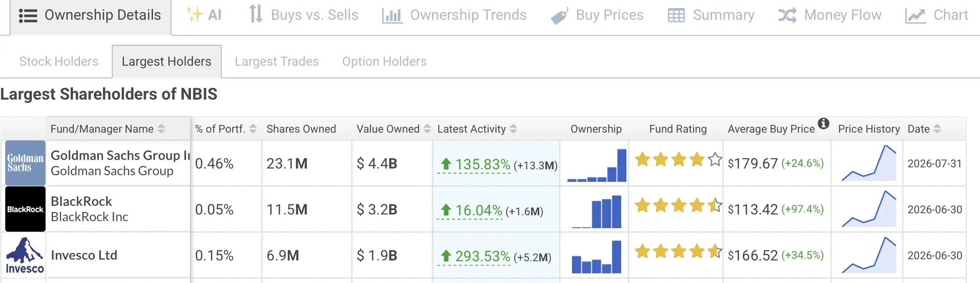This screenshot has width=980, height=283.
Task: Switch to the Option Holders tab
Action: tap(384, 61)
